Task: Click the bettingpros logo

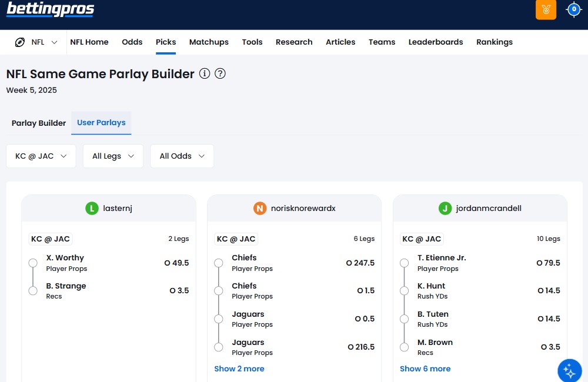Action: 50,9
